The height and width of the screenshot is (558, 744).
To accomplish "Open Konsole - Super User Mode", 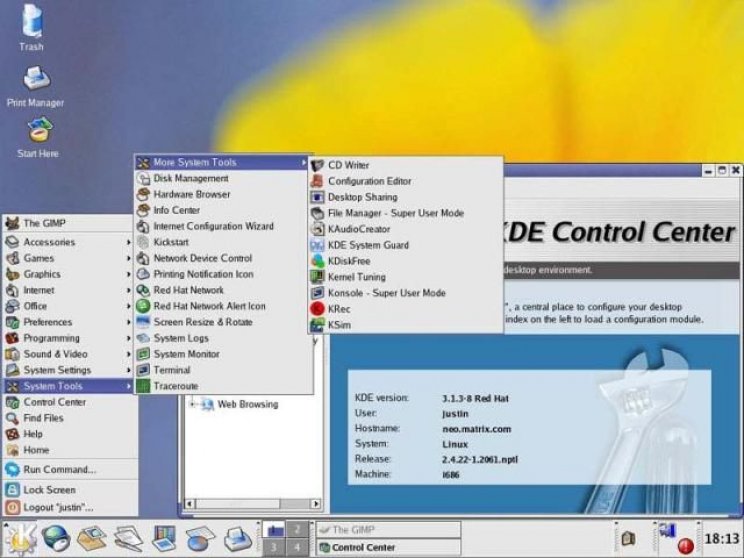I will click(x=406, y=293).
